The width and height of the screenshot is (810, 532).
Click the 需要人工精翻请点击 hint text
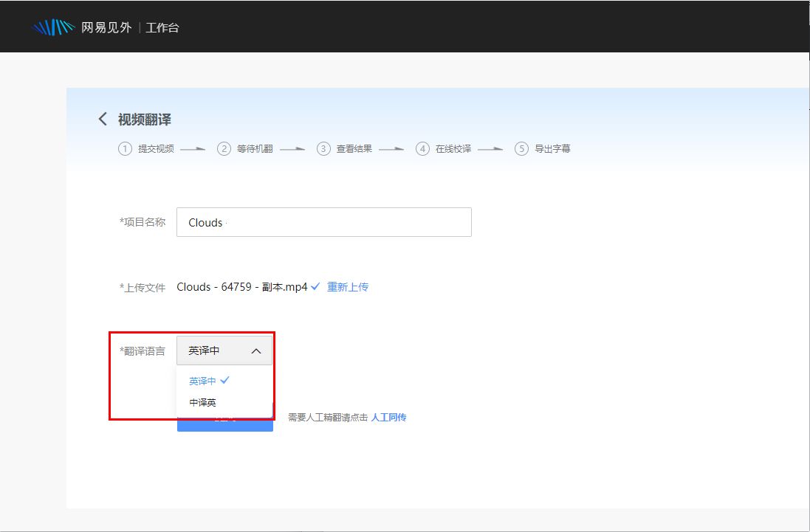pyautogui.click(x=328, y=417)
